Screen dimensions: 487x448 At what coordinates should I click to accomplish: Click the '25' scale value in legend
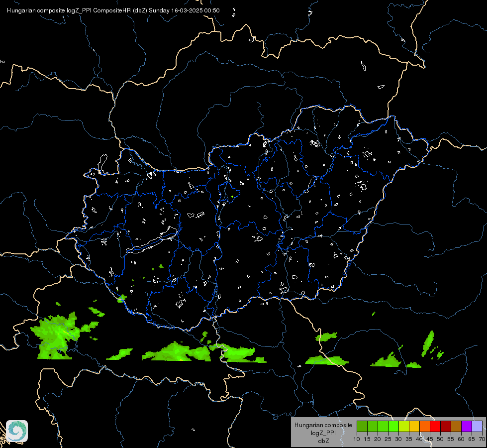388,439
